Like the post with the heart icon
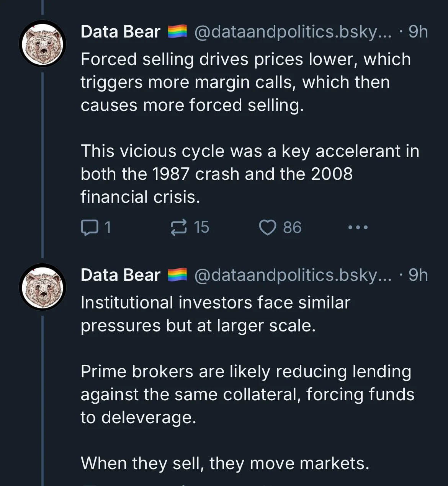 (x=268, y=227)
